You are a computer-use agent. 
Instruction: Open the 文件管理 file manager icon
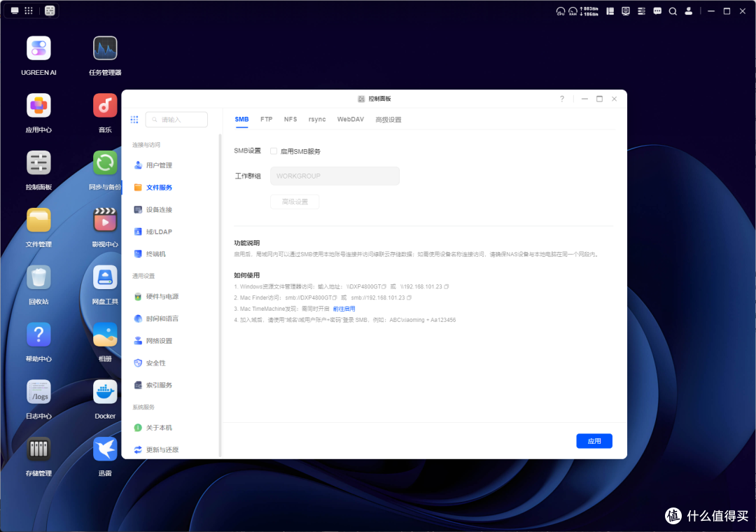tap(38, 220)
